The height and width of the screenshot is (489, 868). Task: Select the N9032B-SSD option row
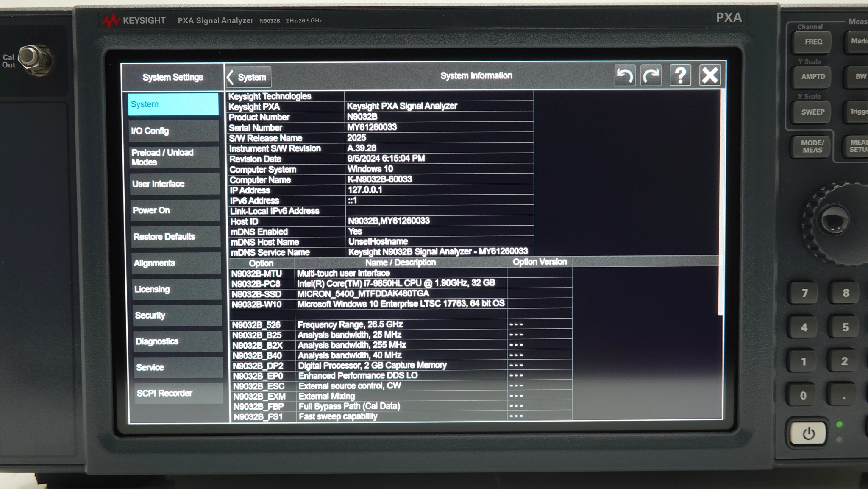pos(401,294)
